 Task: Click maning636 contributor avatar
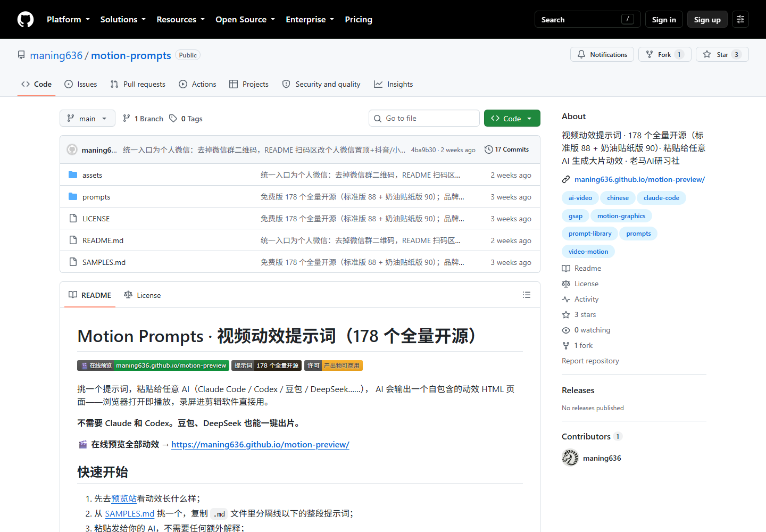point(570,458)
